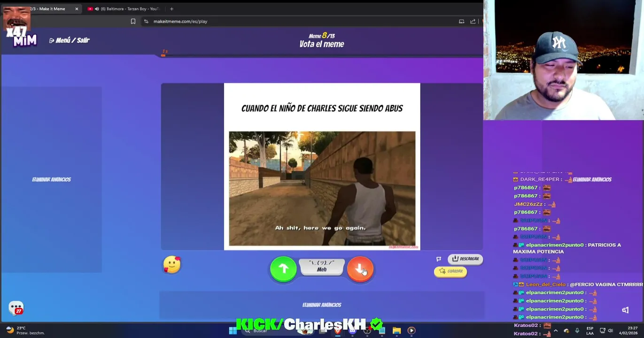Close the Make it Meme tab
Image resolution: width=644 pixels, height=338 pixels.
77,9
